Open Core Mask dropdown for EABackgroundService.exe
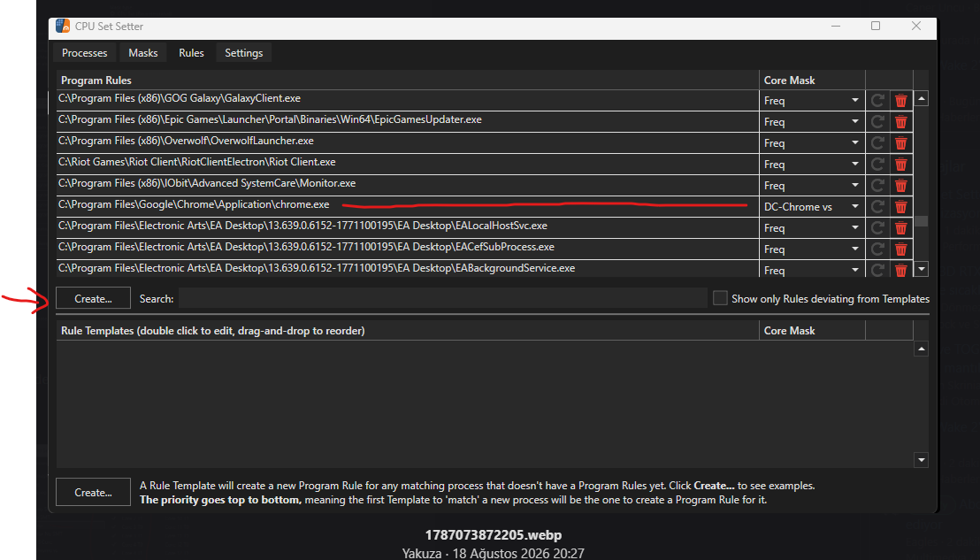 812,269
